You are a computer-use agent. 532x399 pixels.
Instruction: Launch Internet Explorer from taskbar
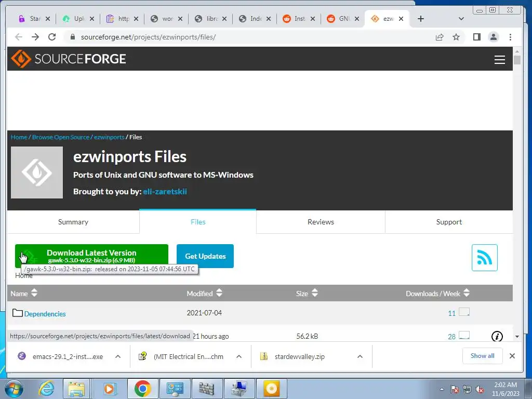click(x=46, y=389)
